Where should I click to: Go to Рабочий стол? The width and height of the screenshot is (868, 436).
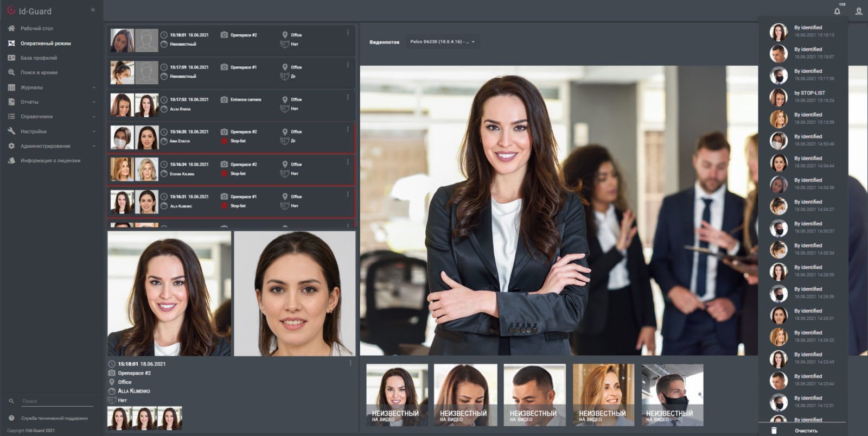tap(36, 28)
